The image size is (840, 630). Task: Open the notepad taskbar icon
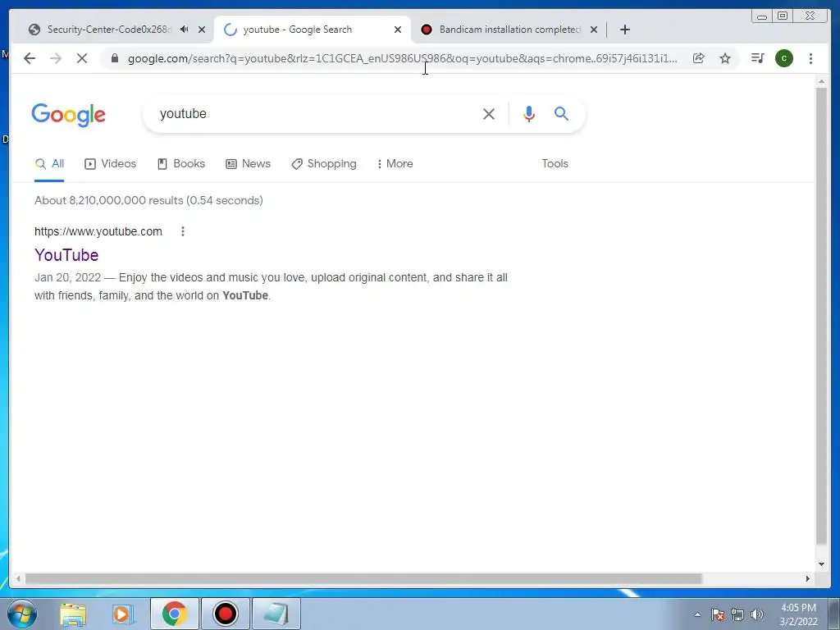coord(276,614)
